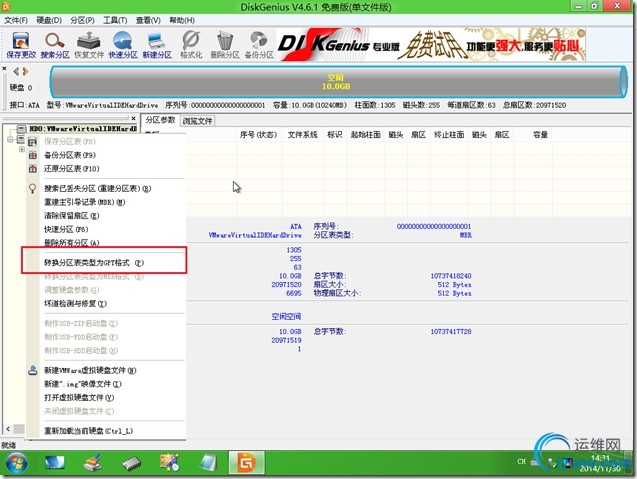The height and width of the screenshot is (479, 637).
Task: Click the monitor icon on taskbar
Action: (54, 463)
